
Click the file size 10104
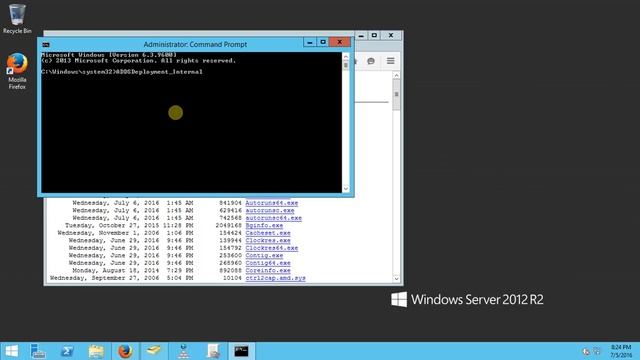coord(232,278)
